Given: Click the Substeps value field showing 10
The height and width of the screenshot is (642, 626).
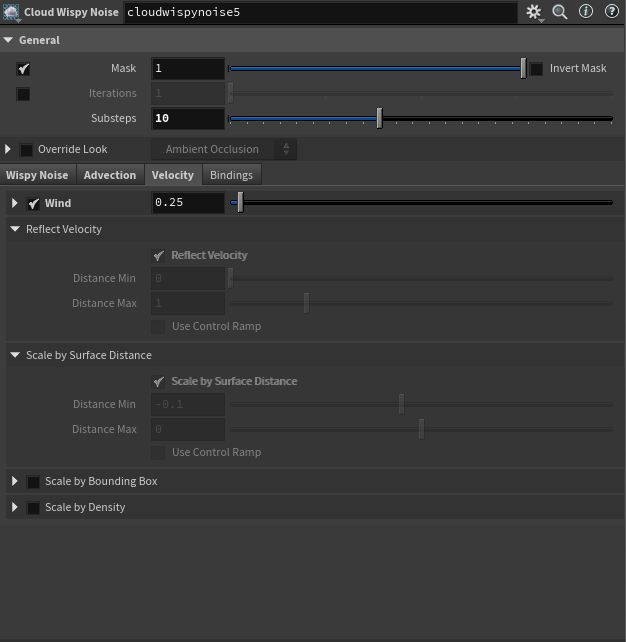Looking at the screenshot, I should pyautogui.click(x=188, y=118).
